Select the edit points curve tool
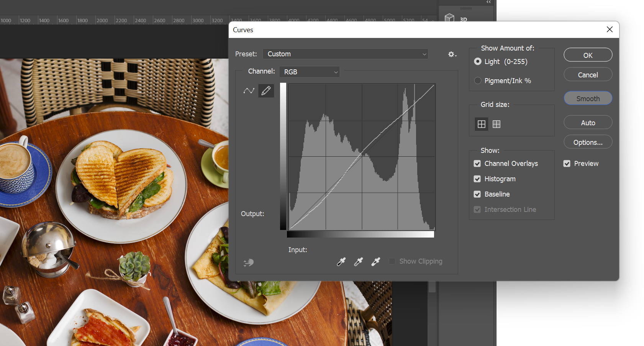This screenshot has width=644, height=346. tap(249, 91)
